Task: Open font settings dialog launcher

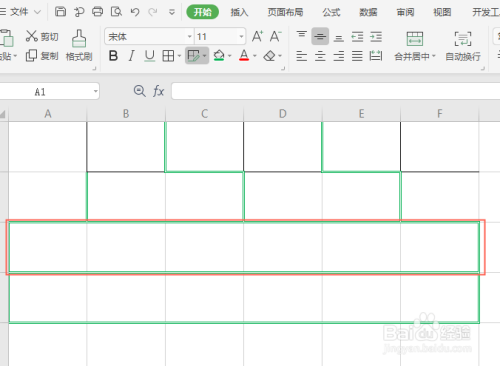Action: (283, 68)
